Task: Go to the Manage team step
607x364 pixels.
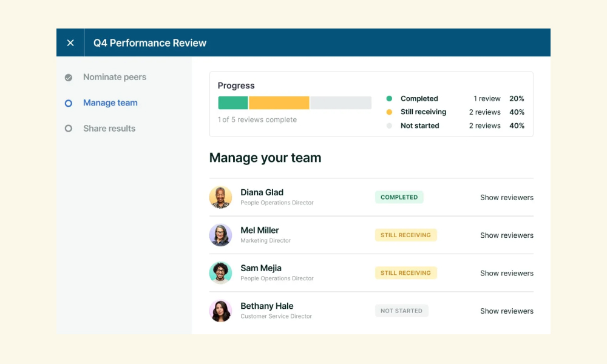Action: (x=110, y=103)
